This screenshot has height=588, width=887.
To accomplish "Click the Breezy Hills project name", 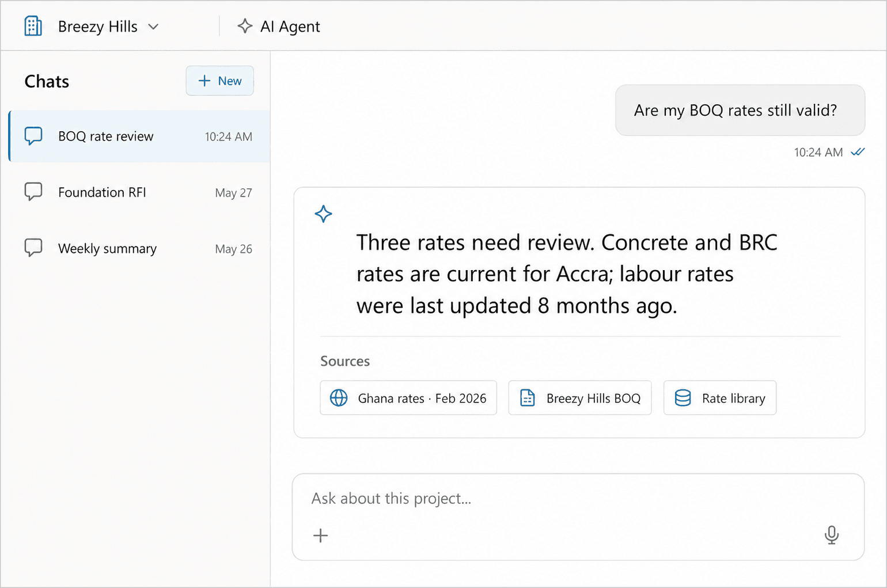I will (98, 26).
